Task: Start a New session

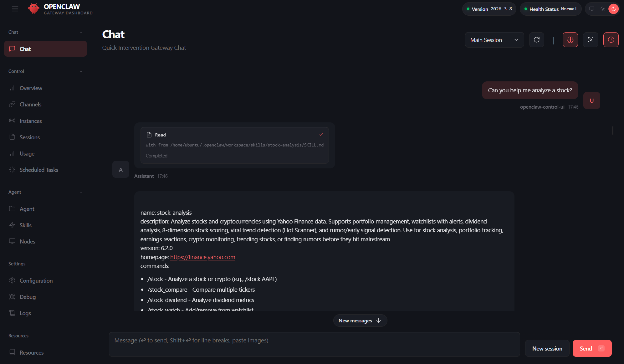Action: 547,348
